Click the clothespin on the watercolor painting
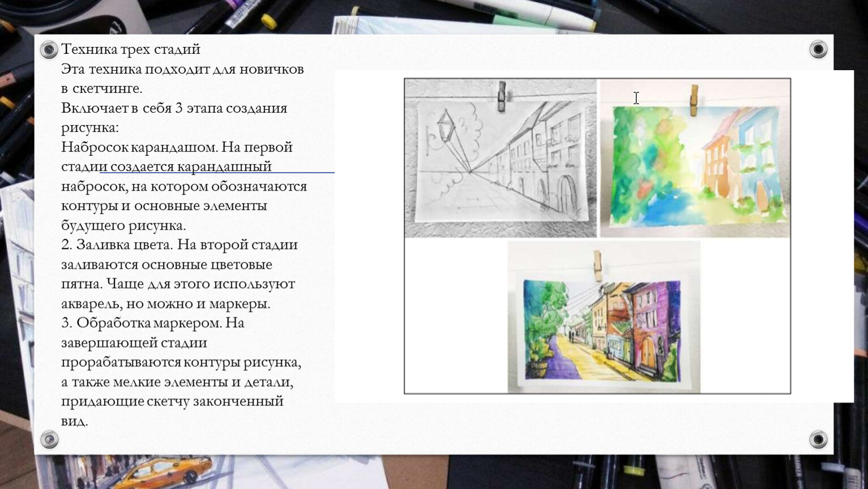The width and height of the screenshot is (868, 489). click(x=694, y=100)
